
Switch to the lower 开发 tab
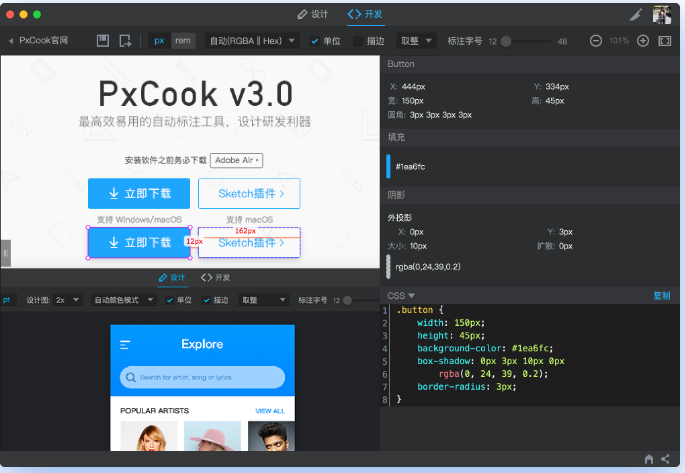pos(215,277)
